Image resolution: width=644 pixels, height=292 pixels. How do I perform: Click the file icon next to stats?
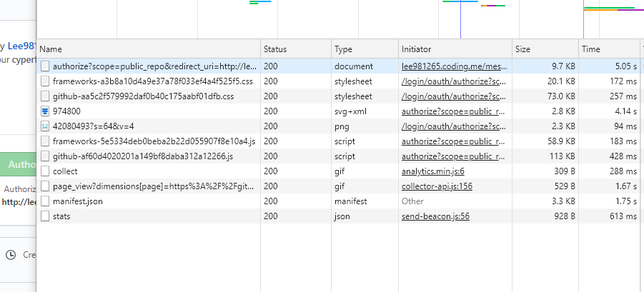(x=46, y=216)
